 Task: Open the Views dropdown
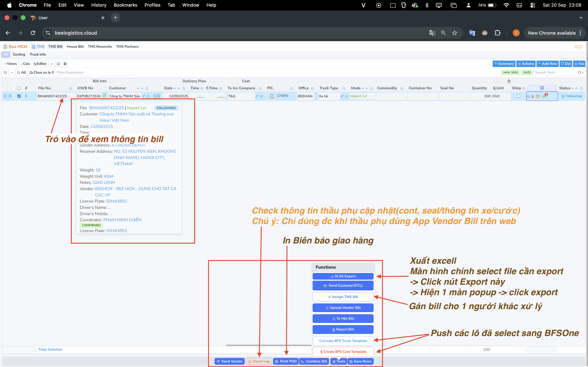[10, 64]
